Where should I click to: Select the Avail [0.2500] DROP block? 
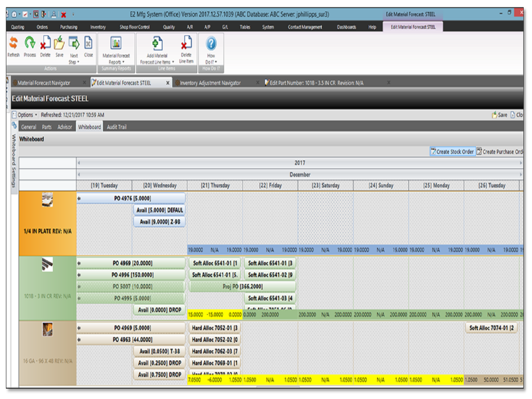160,363
